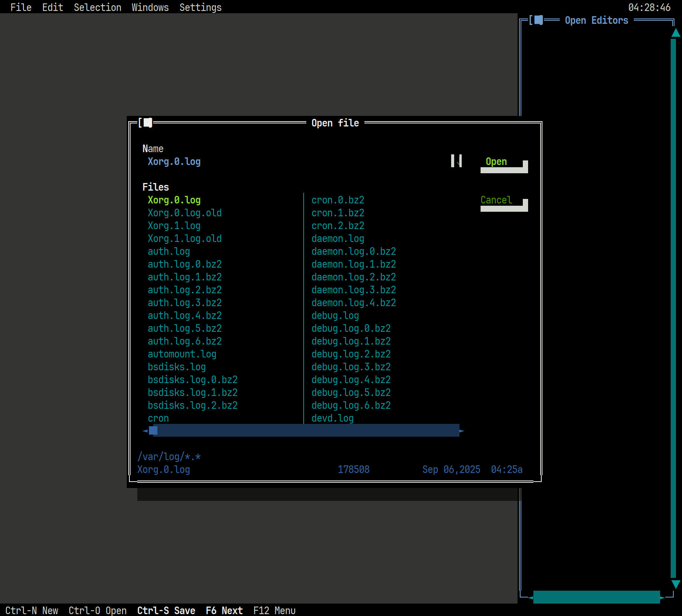
Task: Close the Open file dialog box
Action: point(147,123)
